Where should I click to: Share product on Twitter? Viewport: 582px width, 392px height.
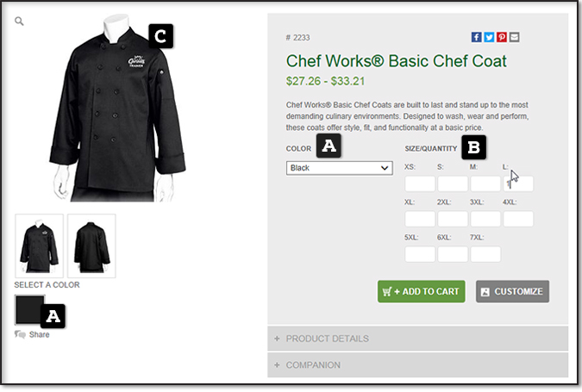tap(489, 37)
